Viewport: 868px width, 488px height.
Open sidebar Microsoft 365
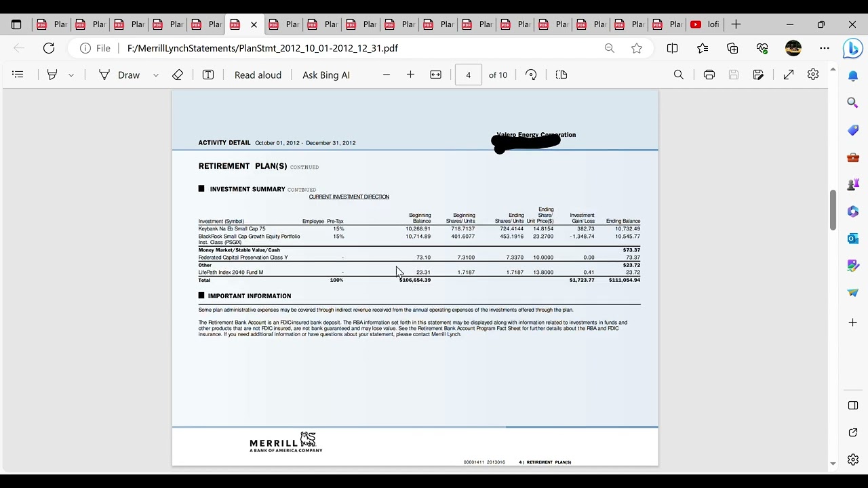pos(853,211)
